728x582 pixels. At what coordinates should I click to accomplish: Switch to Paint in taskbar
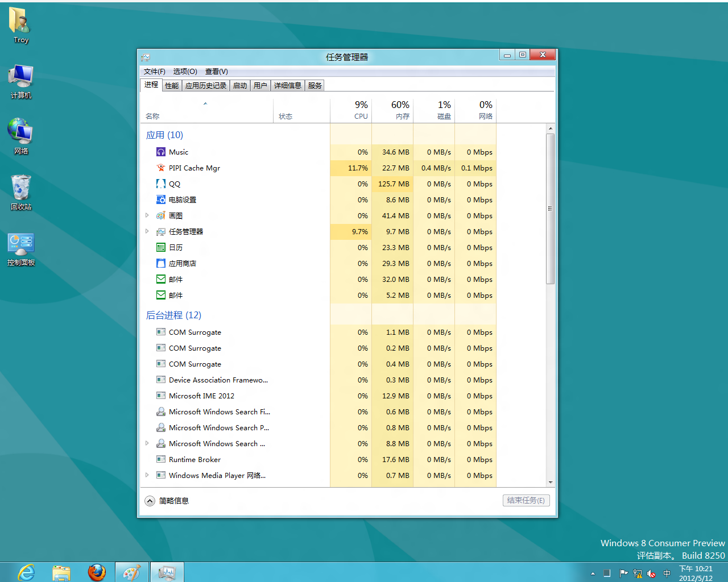[x=132, y=572]
